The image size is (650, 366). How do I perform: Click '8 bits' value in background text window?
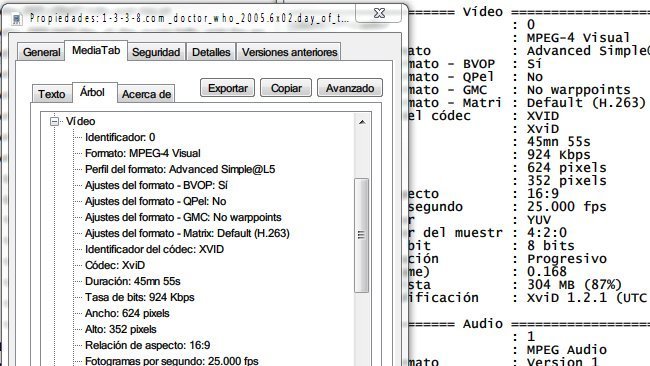(x=551, y=246)
